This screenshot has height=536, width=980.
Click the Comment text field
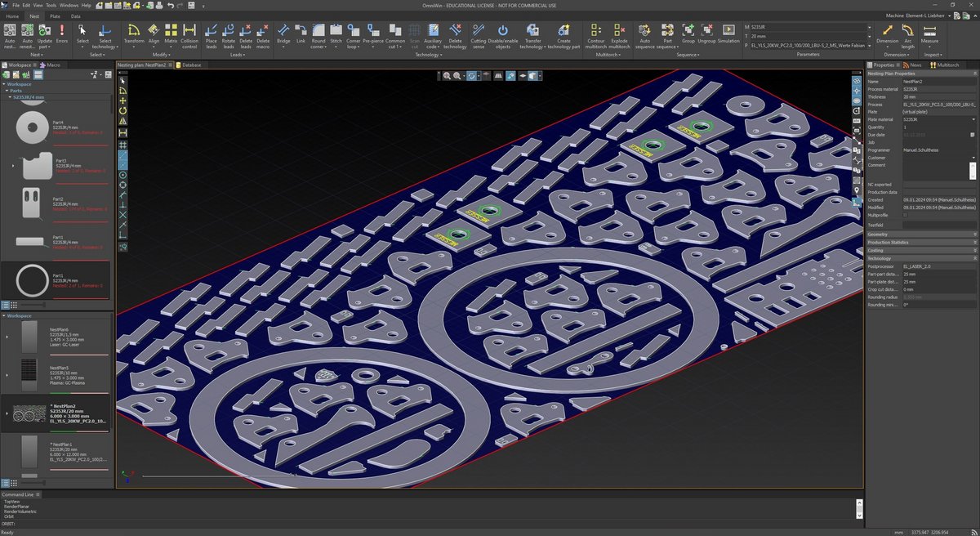tap(935, 170)
